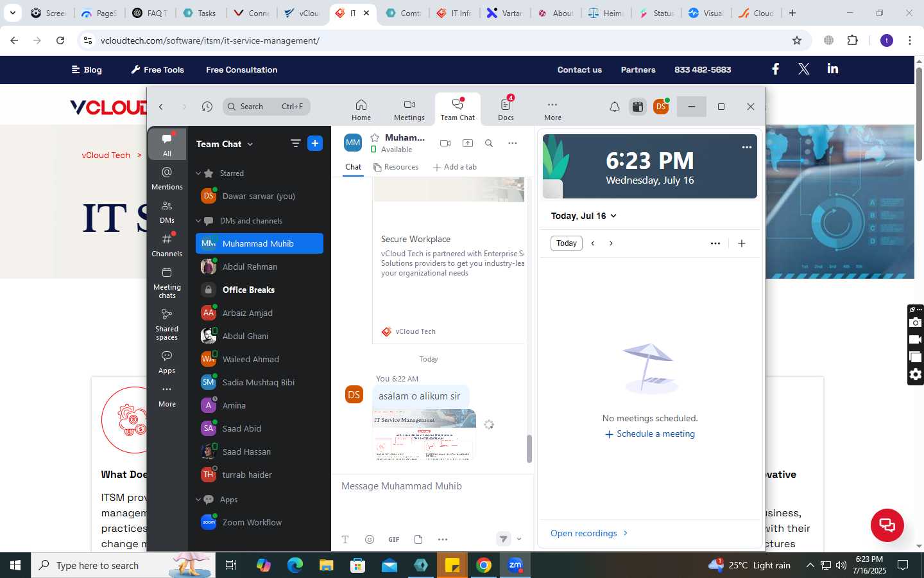This screenshot has height=578, width=924.
Task: Click Today button in calendar panel
Action: [566, 243]
